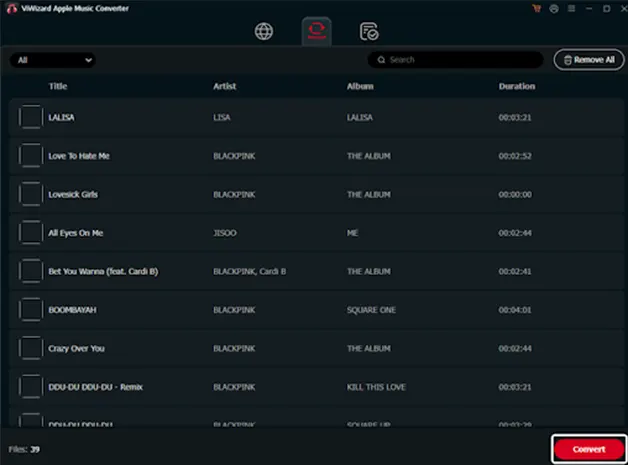The height and width of the screenshot is (465, 628).
Task: Toggle the BOOMBAYAH track checkbox
Action: point(30,310)
